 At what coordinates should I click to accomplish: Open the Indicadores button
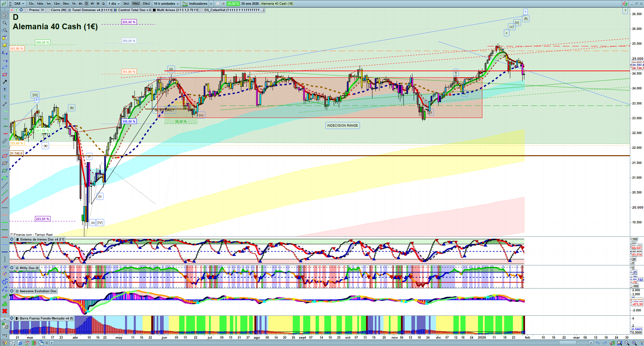(195, 4)
